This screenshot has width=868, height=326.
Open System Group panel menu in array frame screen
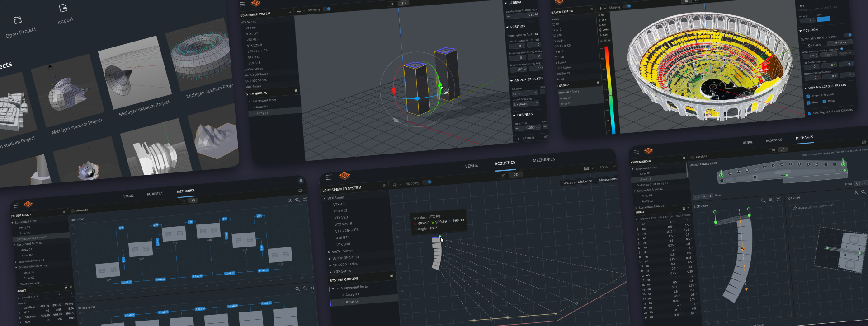(x=684, y=158)
